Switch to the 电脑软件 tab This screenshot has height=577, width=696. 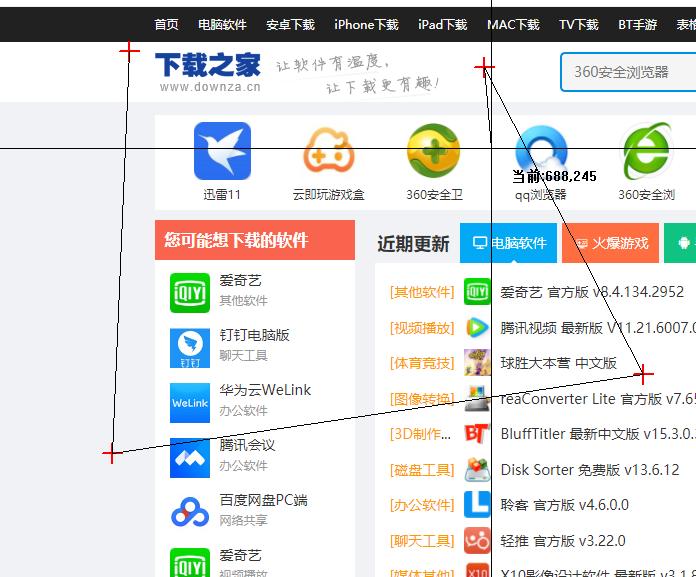pos(508,243)
